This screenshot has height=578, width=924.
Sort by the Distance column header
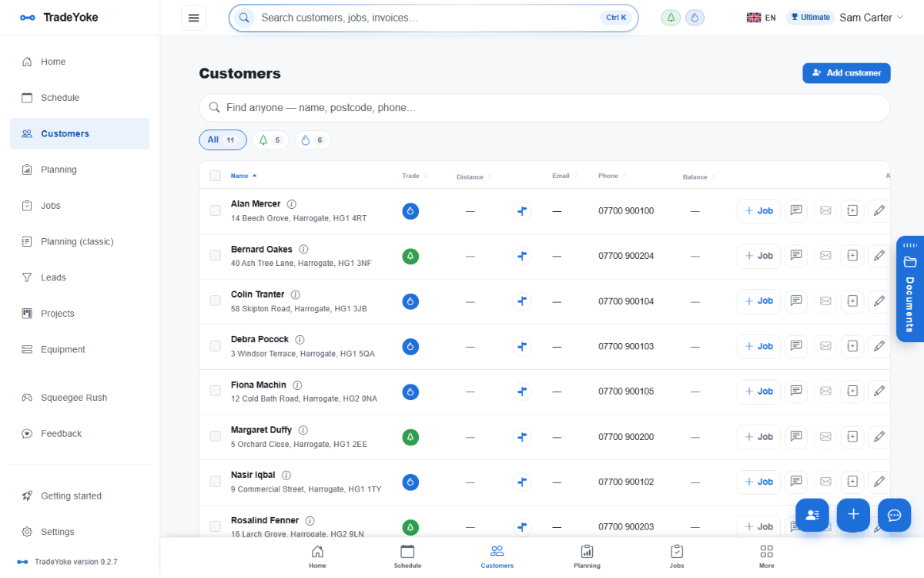(474, 176)
